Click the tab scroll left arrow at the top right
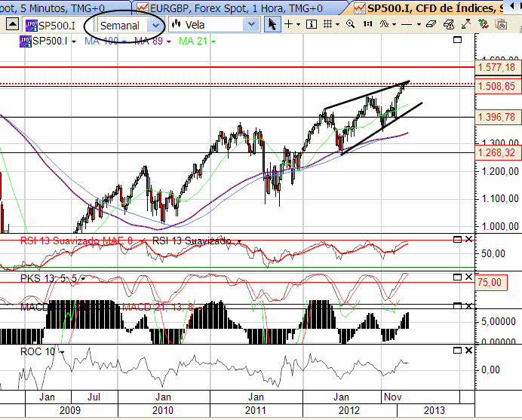 point(514,7)
